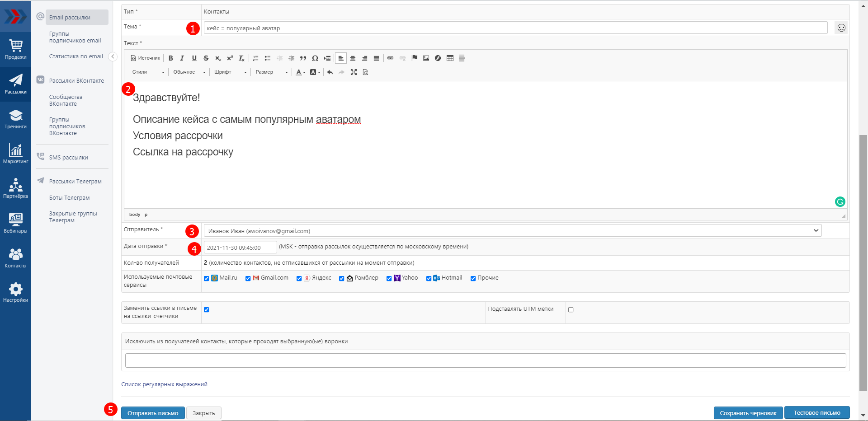The width and height of the screenshot is (868, 421).
Task: Open SMS рассылки in the side menu
Action: [x=68, y=158]
